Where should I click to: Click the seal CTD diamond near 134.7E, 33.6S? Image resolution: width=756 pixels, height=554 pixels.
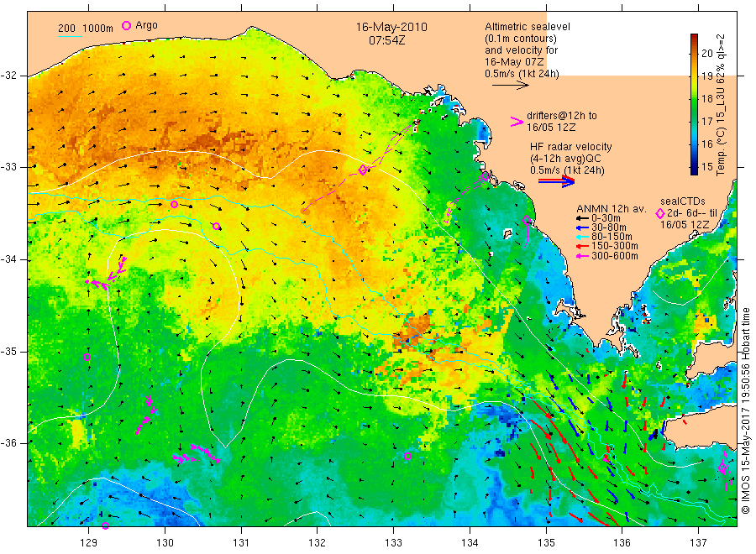[527, 220]
